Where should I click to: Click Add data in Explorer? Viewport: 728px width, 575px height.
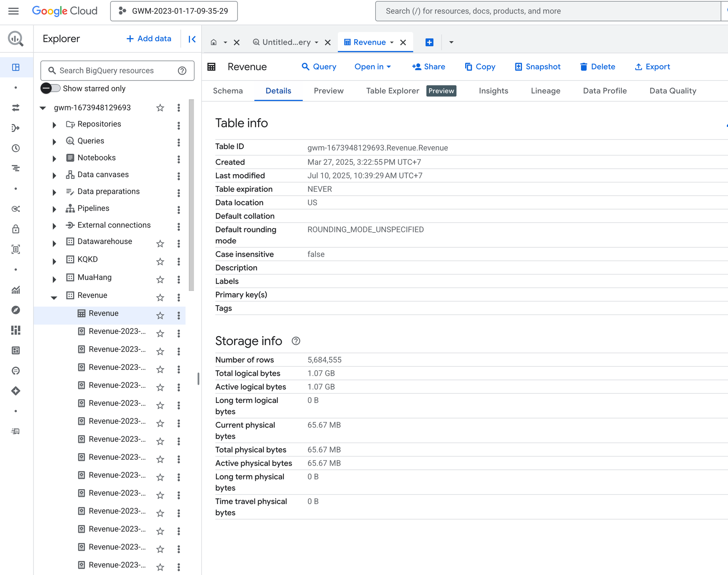[149, 39]
